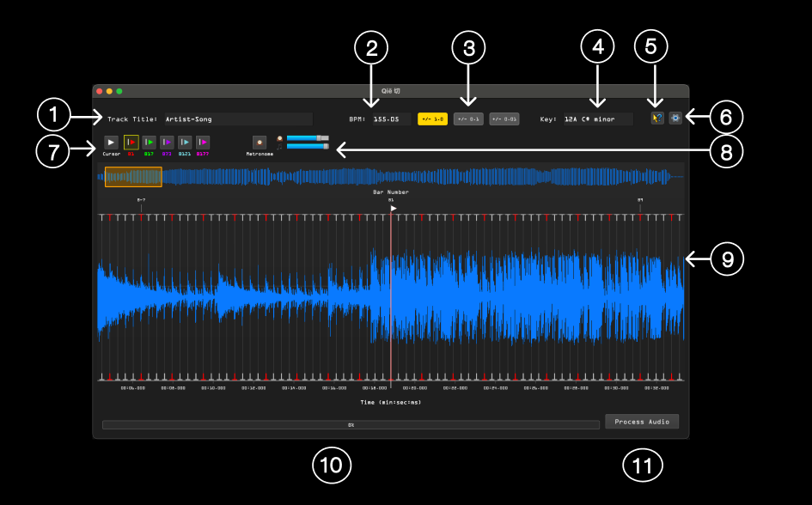Click the B1 playhead marker flag
This screenshot has height=505, width=812.
click(394, 208)
